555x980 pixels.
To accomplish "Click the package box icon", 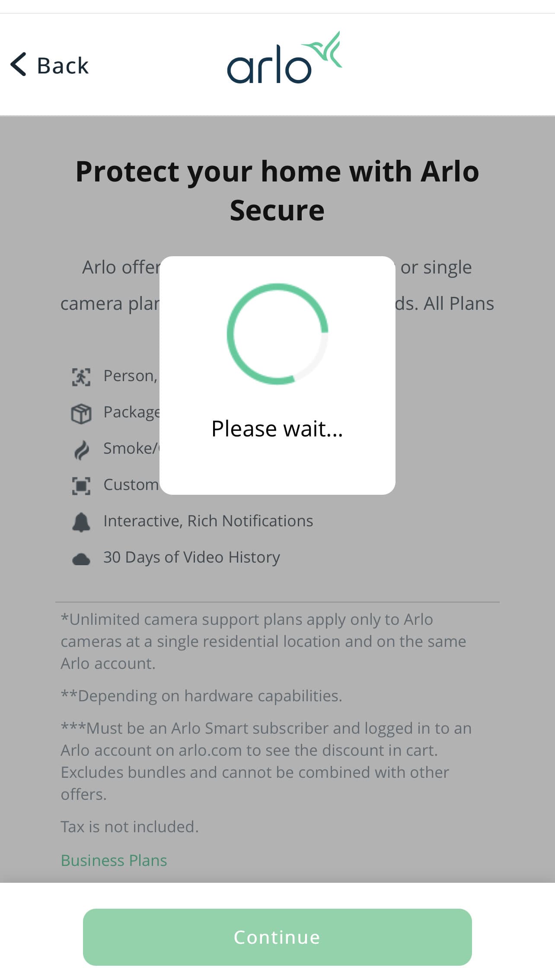I will click(x=81, y=414).
